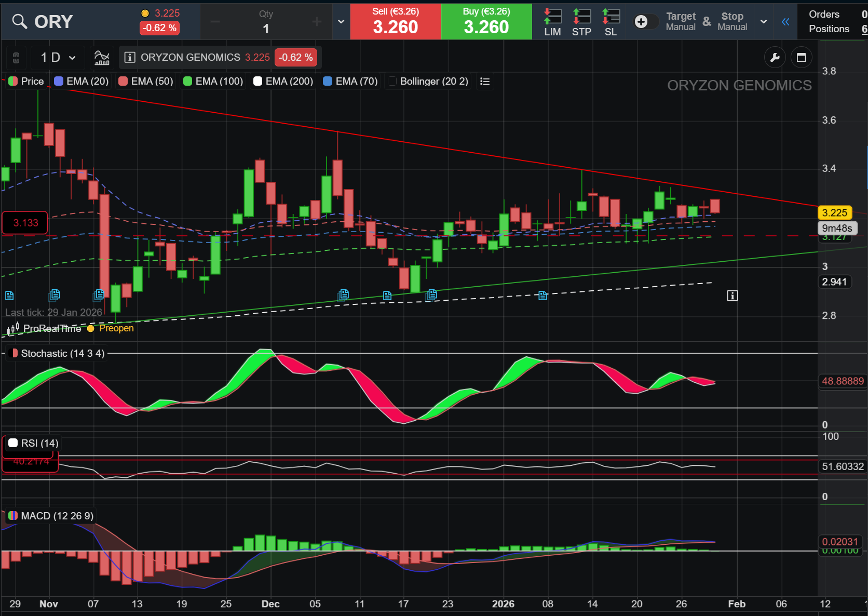Expand the quantity dropdown arrow
Screen dimensions: 868x616
341,22
